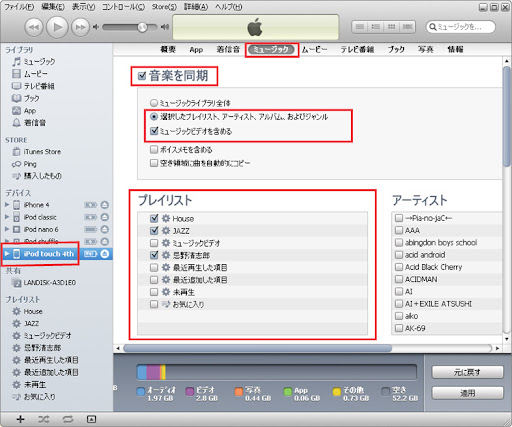Check お気に入り in the sync playlist list
The image size is (512, 427).
(x=154, y=304)
